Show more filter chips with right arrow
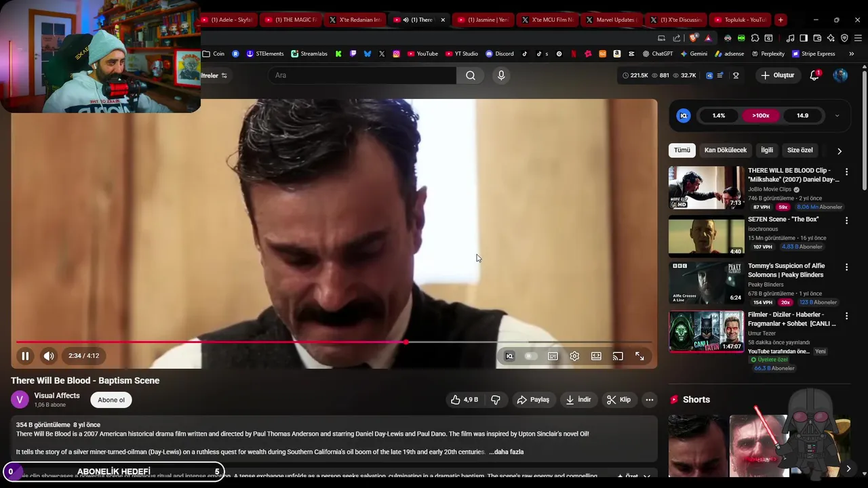This screenshot has width=868, height=488. 840,151
